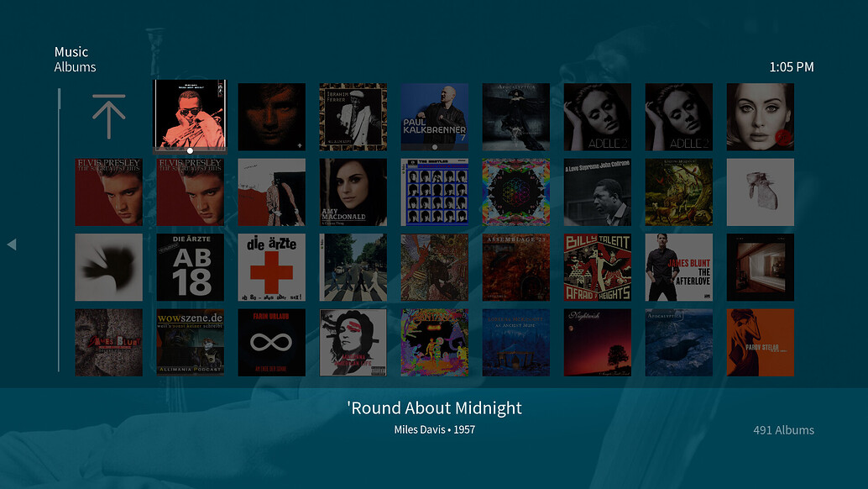This screenshot has width=868, height=489.
Task: Open the Abbey Road crosswalk album
Action: [353, 267]
